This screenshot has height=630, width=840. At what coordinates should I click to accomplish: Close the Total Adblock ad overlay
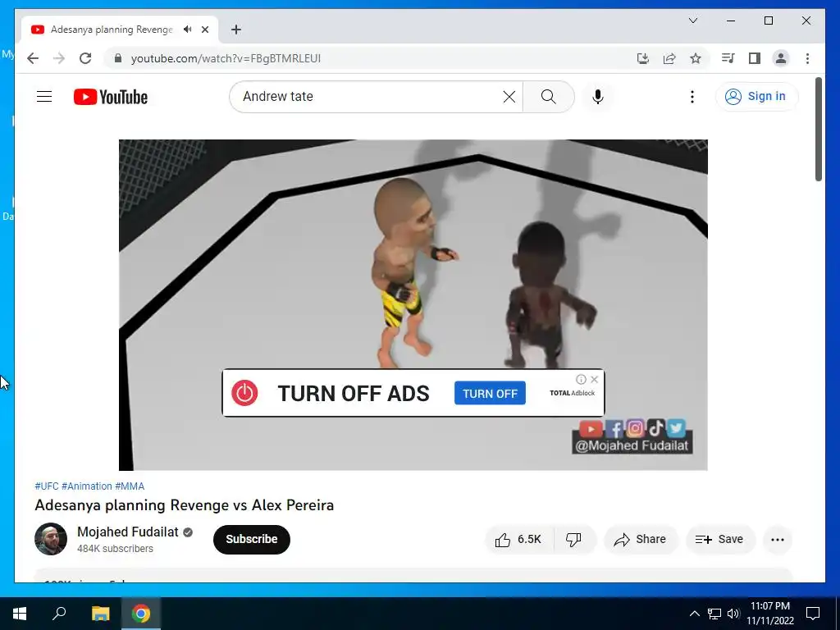pyautogui.click(x=594, y=379)
